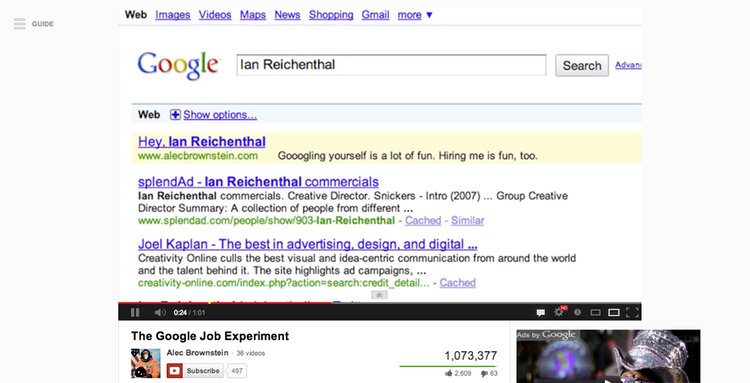750x383 pixels.
Task: Switch to large player size
Action: click(x=614, y=313)
